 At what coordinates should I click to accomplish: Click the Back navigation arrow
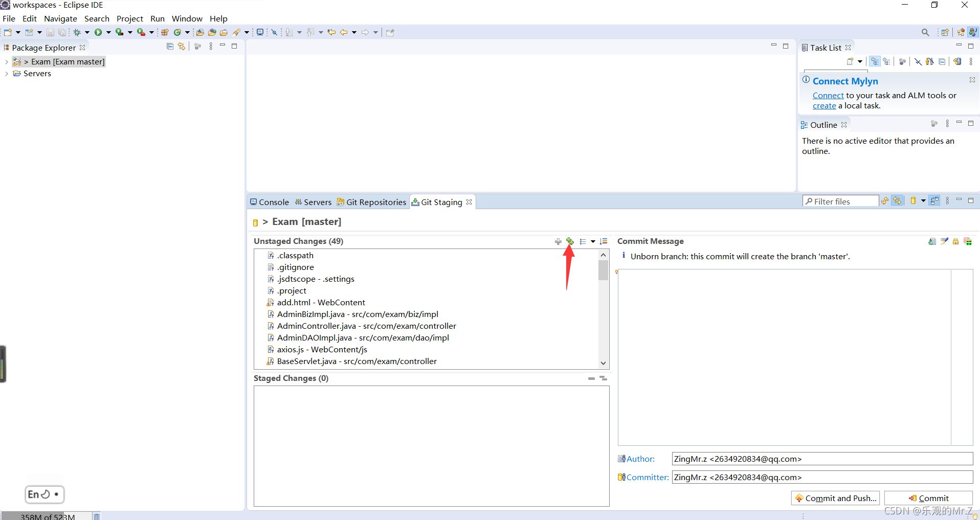click(x=344, y=32)
